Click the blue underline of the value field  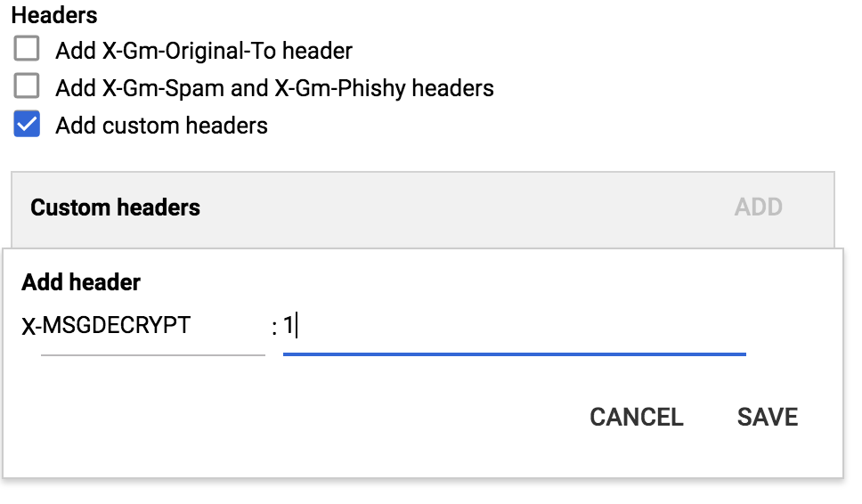[x=514, y=354]
